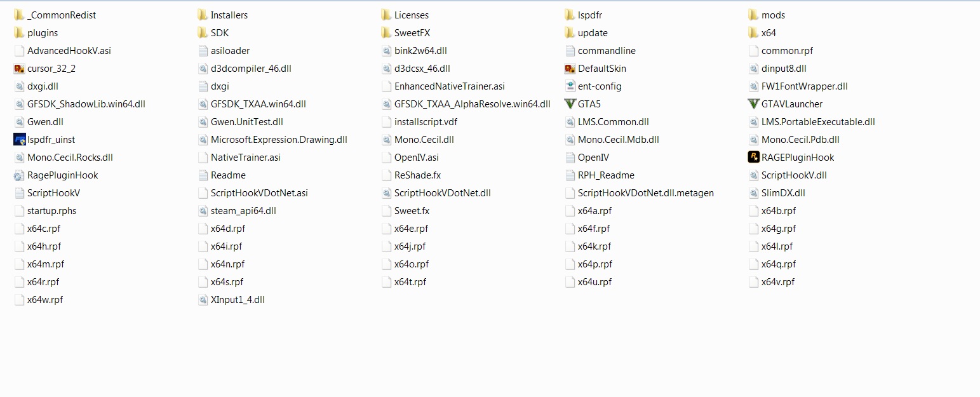This screenshot has height=397, width=980.
Task: Click the SweetFX folder icon
Action: (386, 32)
